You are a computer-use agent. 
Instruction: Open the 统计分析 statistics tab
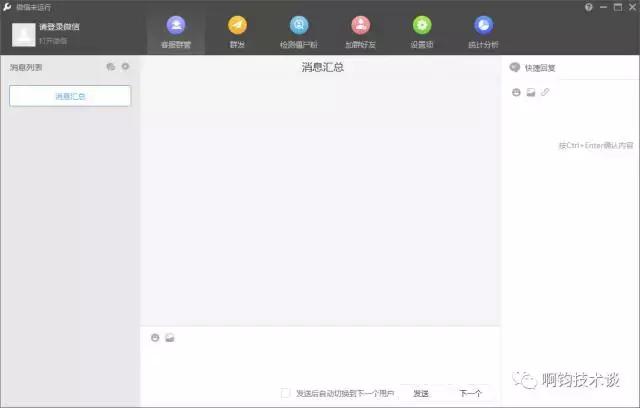click(483, 33)
